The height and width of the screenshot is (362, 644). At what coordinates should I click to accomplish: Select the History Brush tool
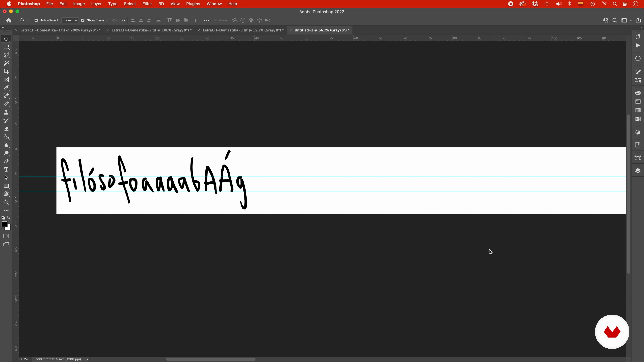pos(6,121)
